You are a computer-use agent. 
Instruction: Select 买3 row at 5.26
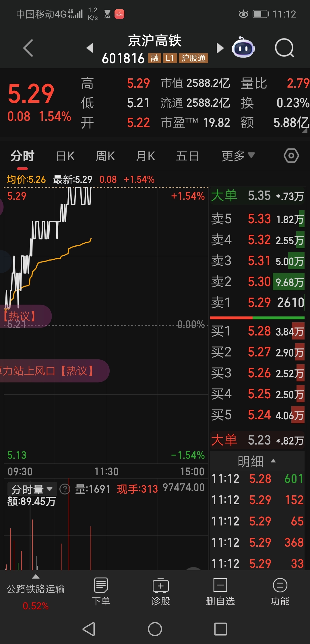[257, 373]
